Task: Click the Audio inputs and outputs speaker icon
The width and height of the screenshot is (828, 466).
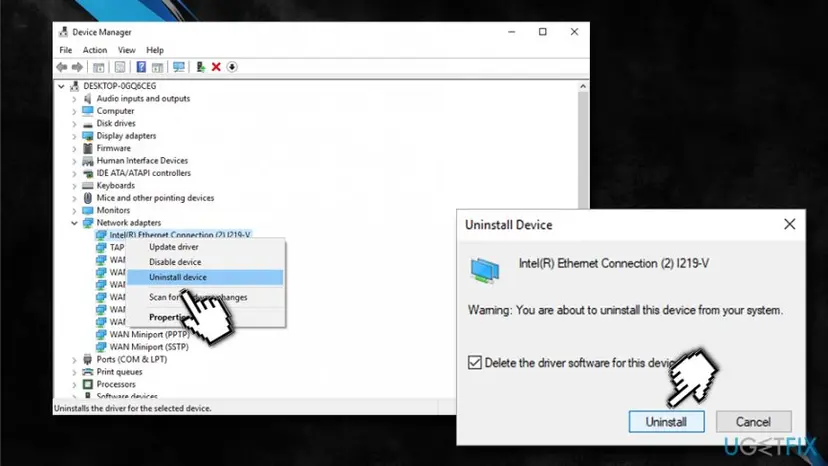Action: point(88,98)
